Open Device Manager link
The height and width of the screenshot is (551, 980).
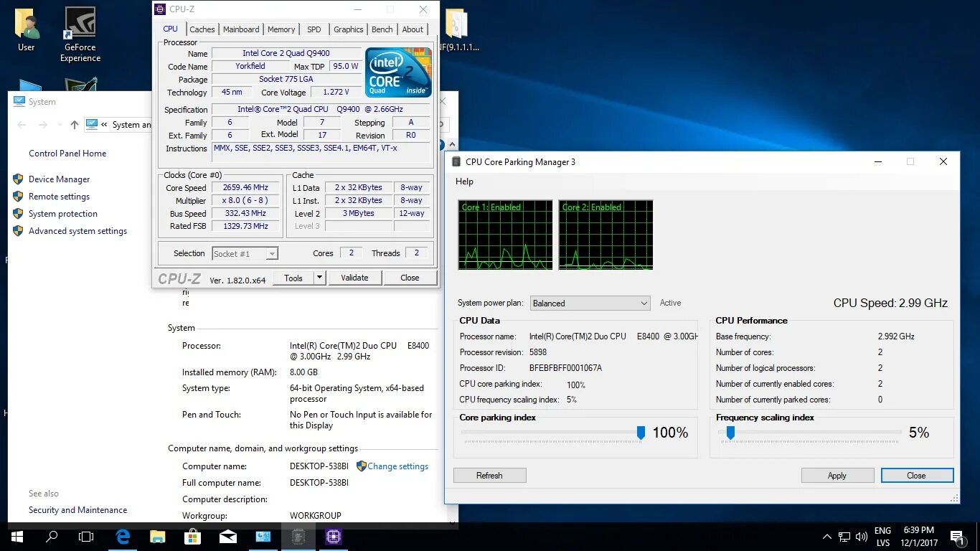point(60,179)
